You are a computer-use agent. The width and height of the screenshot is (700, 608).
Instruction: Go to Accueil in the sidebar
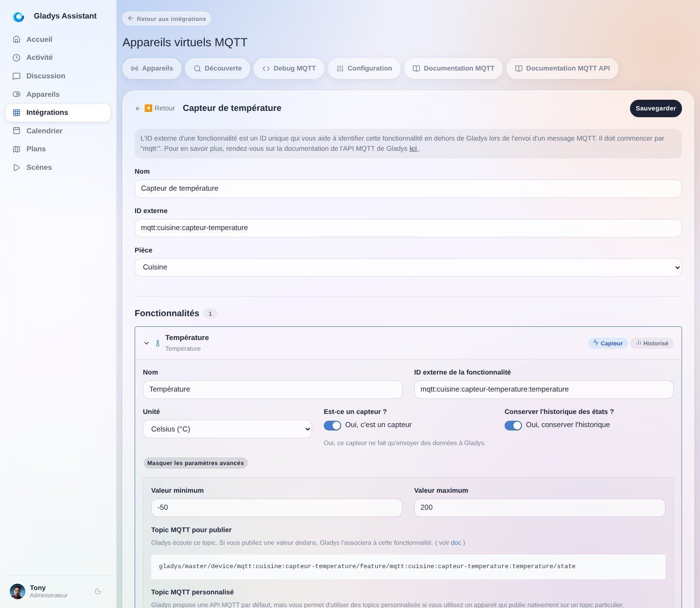pos(58,39)
